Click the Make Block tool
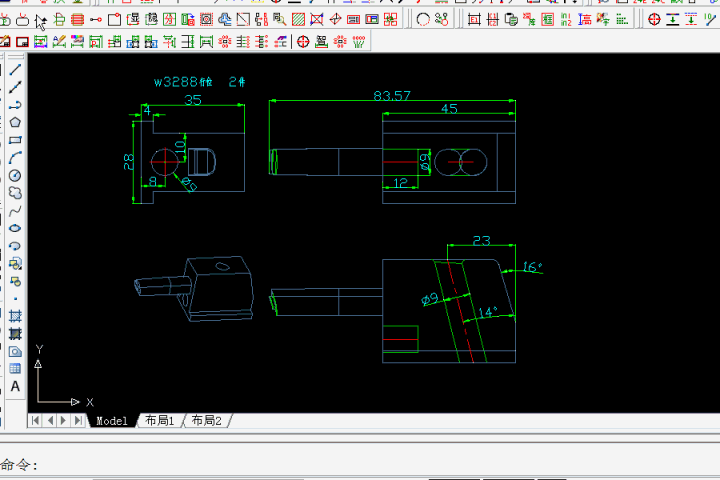720x480 pixels. pyautogui.click(x=15, y=281)
